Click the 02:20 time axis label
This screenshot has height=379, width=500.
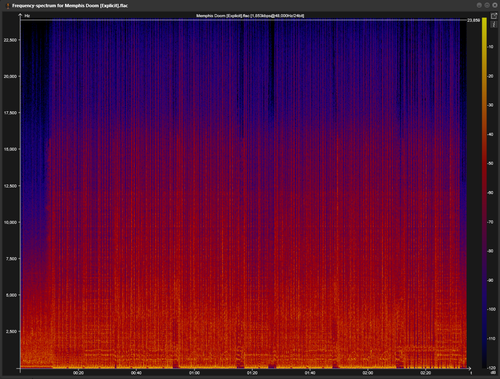[x=426, y=373]
